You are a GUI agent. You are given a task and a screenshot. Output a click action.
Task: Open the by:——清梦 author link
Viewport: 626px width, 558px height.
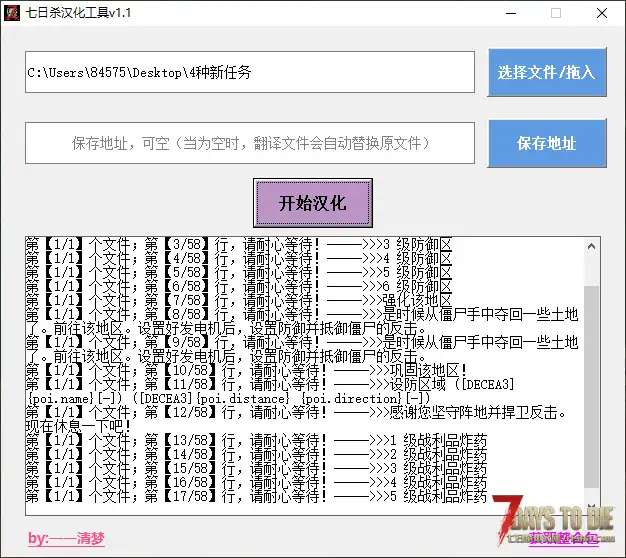tap(66, 538)
